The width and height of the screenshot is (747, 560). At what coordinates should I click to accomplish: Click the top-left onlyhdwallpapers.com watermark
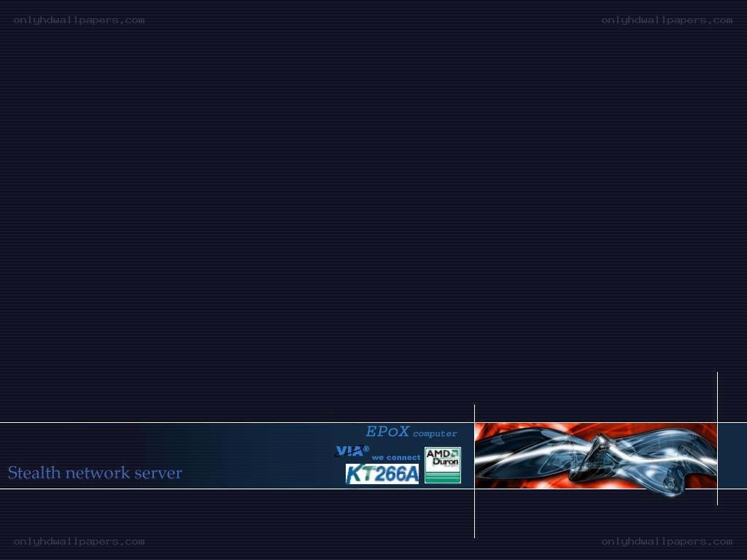pyautogui.click(x=79, y=20)
